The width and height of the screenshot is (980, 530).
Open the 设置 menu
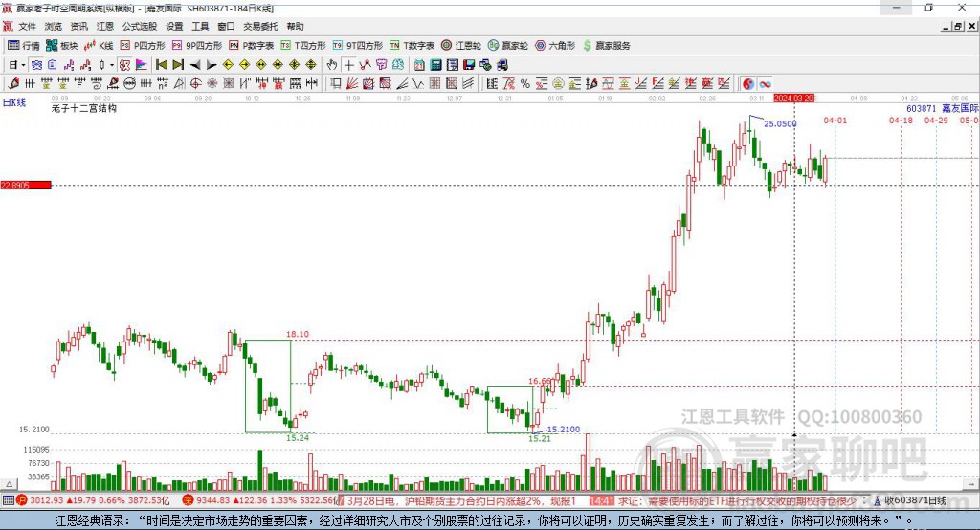tap(174, 26)
